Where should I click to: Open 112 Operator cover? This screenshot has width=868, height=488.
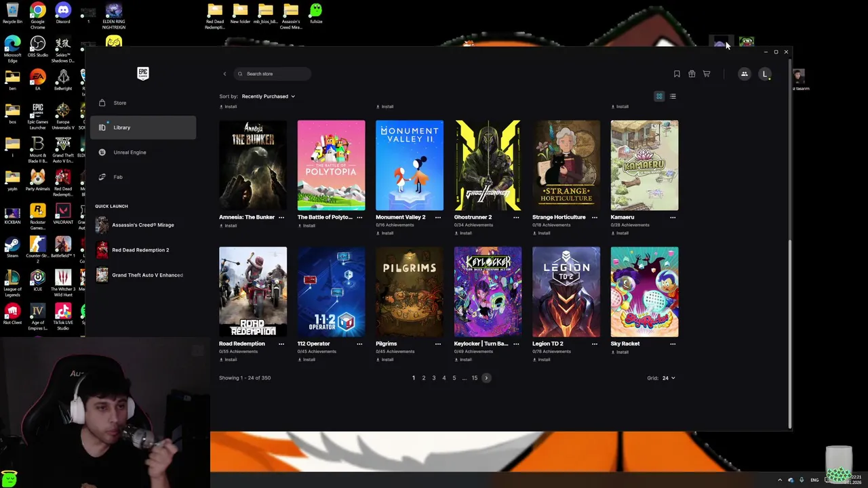click(x=331, y=292)
